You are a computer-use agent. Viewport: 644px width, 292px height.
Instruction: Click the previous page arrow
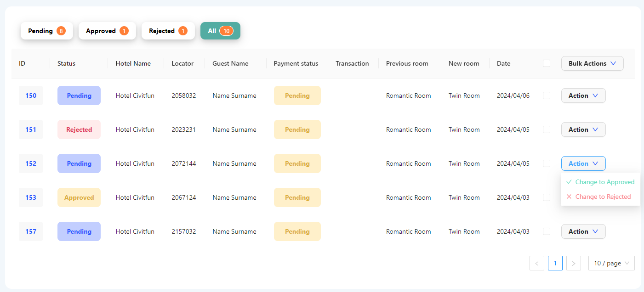point(537,263)
